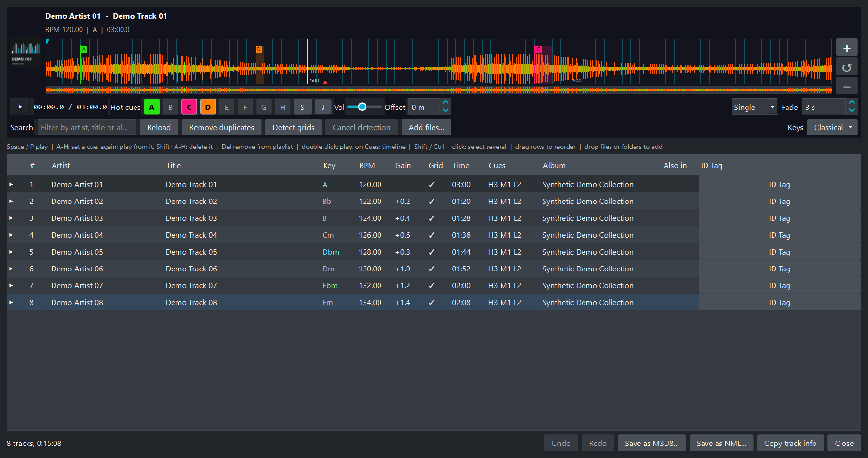Zoom out the waveform with minus button
This screenshot has width=868, height=458.
coord(847,87)
